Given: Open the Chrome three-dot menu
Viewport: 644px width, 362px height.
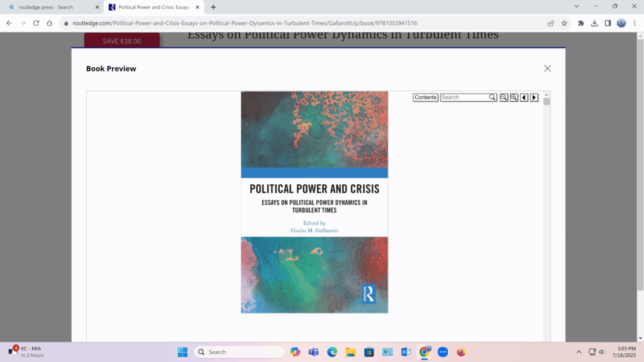Looking at the screenshot, I should (x=634, y=23).
